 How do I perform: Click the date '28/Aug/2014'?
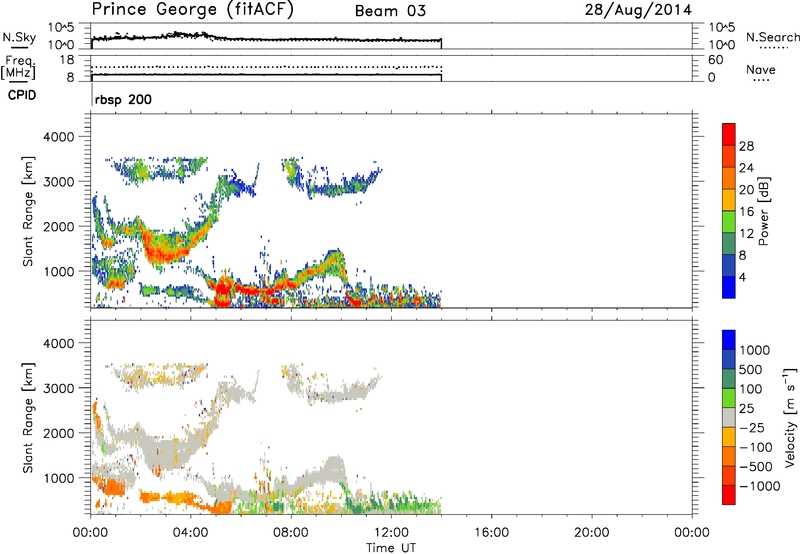click(x=638, y=10)
